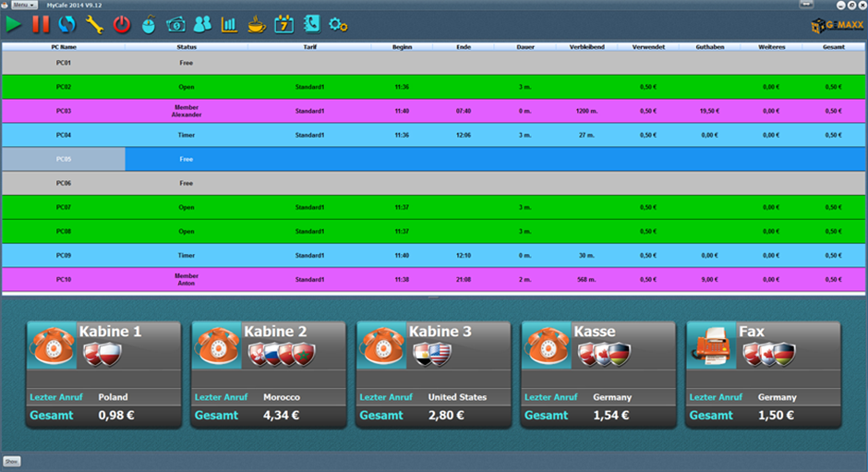The height and width of the screenshot is (472, 868).
Task: Open the Menu dropdown in title bar
Action: click(25, 5)
